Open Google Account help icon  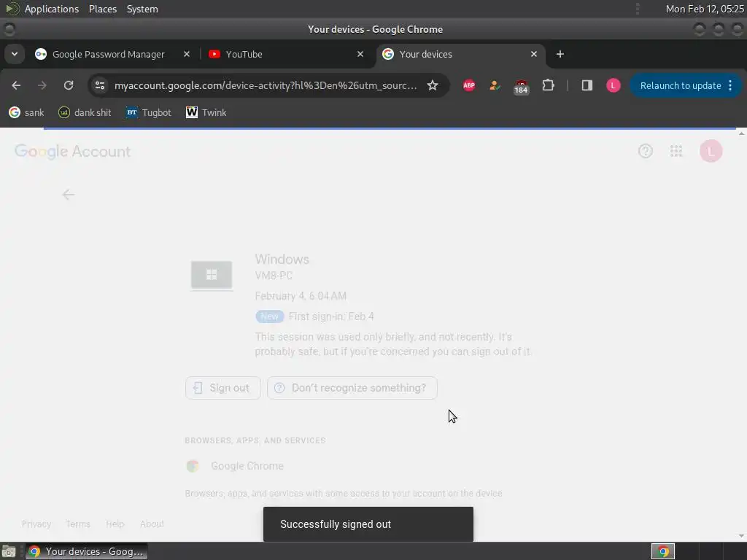click(x=646, y=152)
